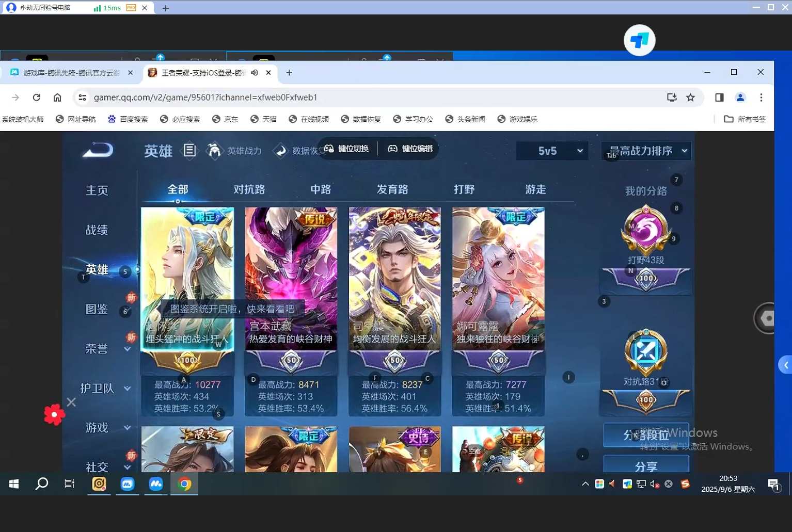Open the Windows Start menu
Image resolution: width=792 pixels, height=532 pixels.
point(14,484)
